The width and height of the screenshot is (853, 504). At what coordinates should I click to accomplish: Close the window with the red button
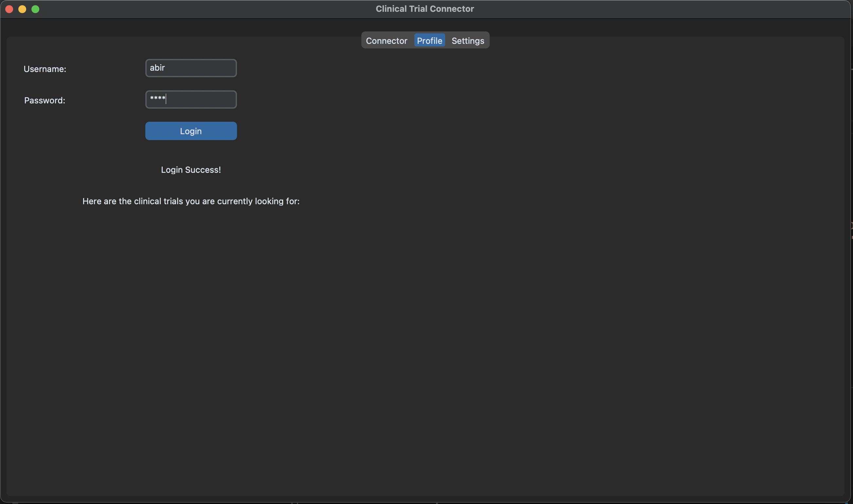coord(9,9)
